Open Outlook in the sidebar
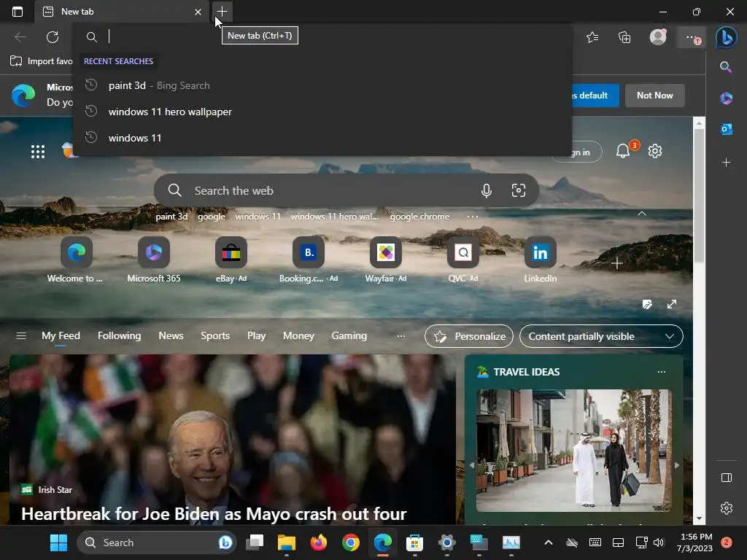The height and width of the screenshot is (560, 747). coord(726,129)
